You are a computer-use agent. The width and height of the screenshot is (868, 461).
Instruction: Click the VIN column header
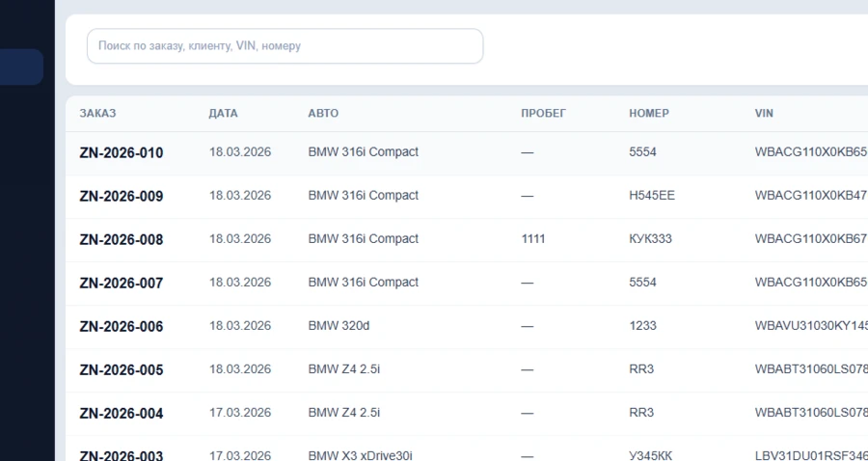pos(764,114)
